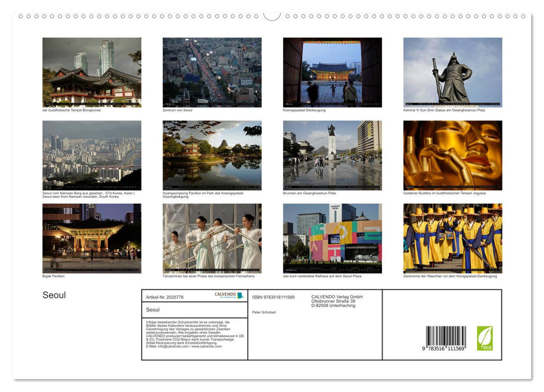The width and height of the screenshot is (544, 392).
Task: Select the Admiral Yi Sun Shin statue image
Action: pyautogui.click(x=452, y=72)
